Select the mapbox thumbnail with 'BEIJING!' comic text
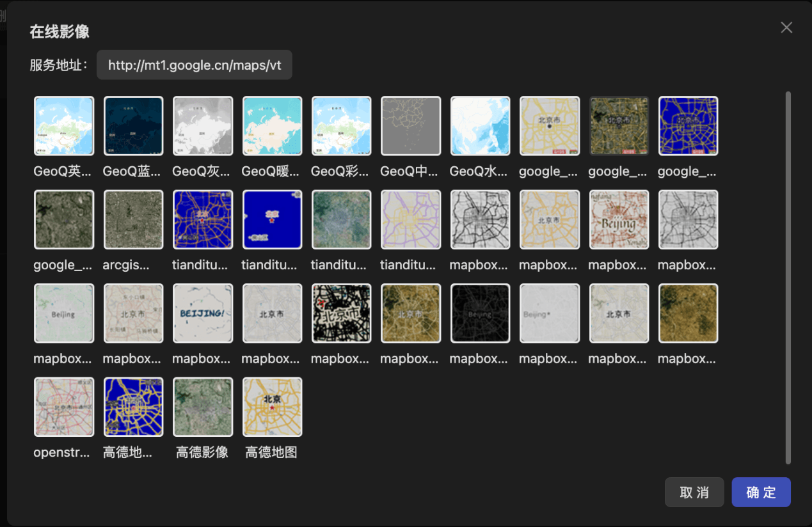Screen dimensions: 812x527 202,313
